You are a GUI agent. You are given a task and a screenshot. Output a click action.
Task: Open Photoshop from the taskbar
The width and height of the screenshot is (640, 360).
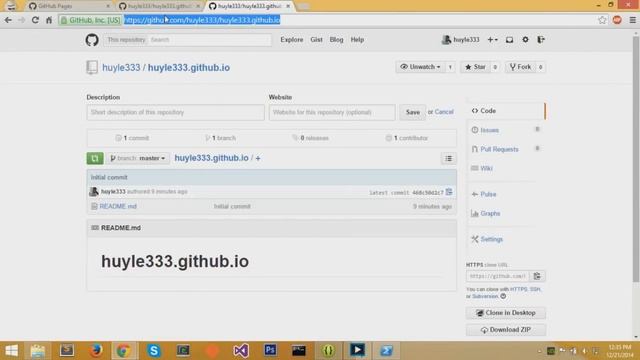pyautogui.click(x=270, y=350)
